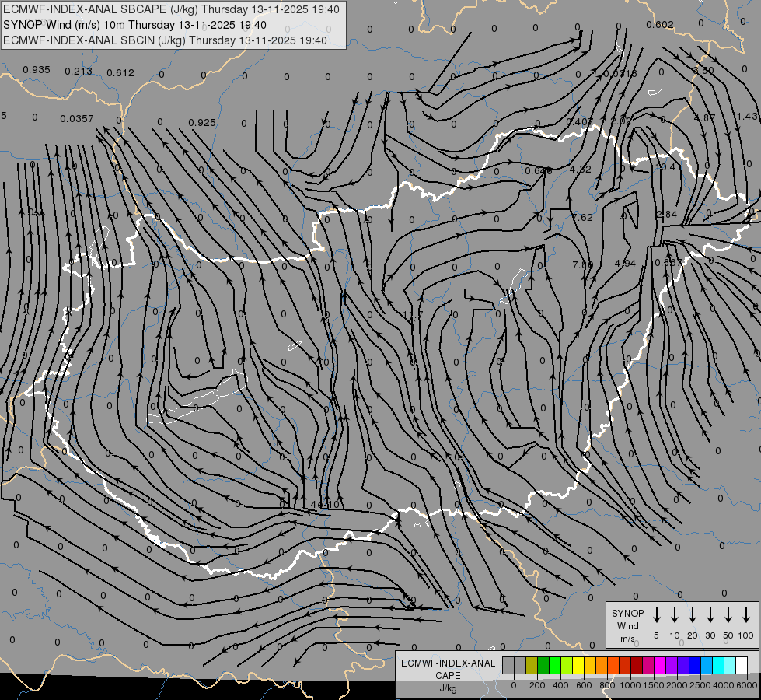This screenshot has height=700, width=761.
Task: Click the 0.935 value on the map
Action: click(x=37, y=70)
